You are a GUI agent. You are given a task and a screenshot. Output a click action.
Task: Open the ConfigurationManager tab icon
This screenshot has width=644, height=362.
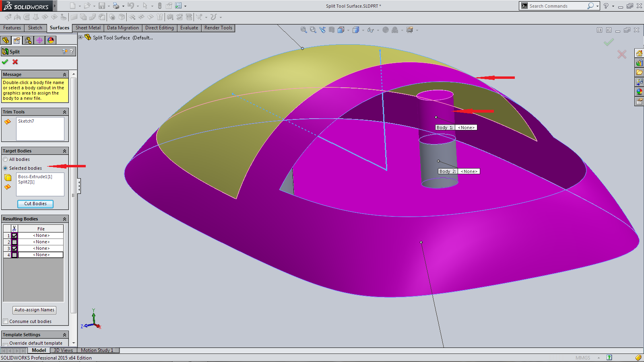click(28, 40)
